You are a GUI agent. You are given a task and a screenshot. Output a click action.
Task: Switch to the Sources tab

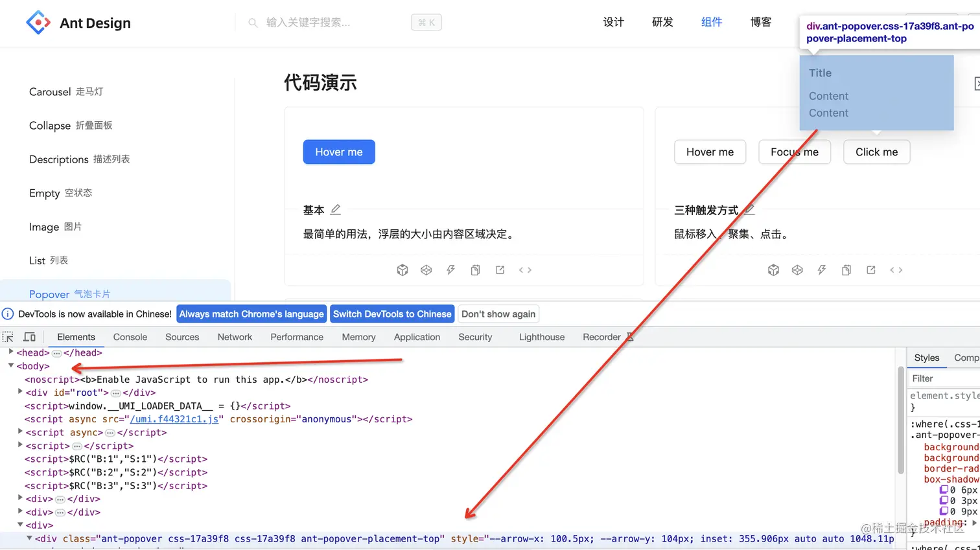click(182, 337)
